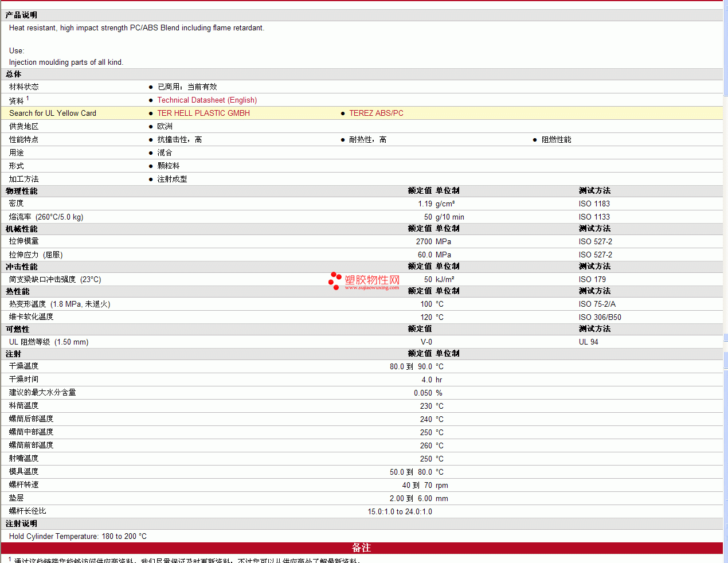Click the 注射 section header
The height and width of the screenshot is (563, 728).
[x=13, y=354]
